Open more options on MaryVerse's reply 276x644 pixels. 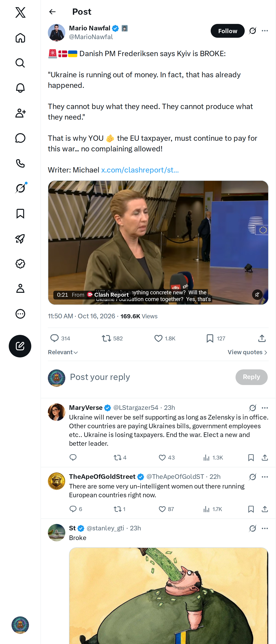pos(265,408)
